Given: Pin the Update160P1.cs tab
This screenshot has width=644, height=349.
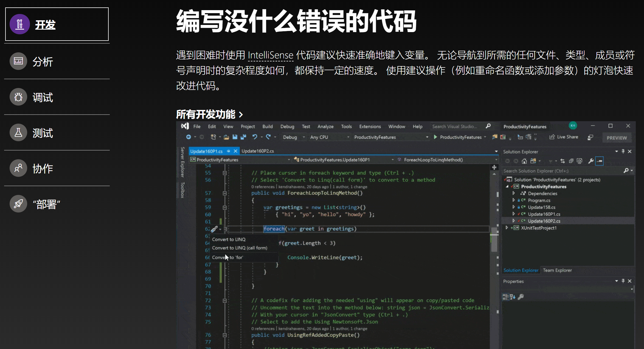Looking at the screenshot, I should pyautogui.click(x=228, y=151).
